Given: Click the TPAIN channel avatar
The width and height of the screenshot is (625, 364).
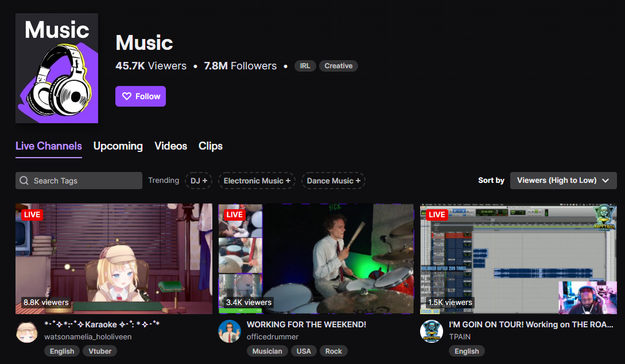Looking at the screenshot, I should pos(432,331).
